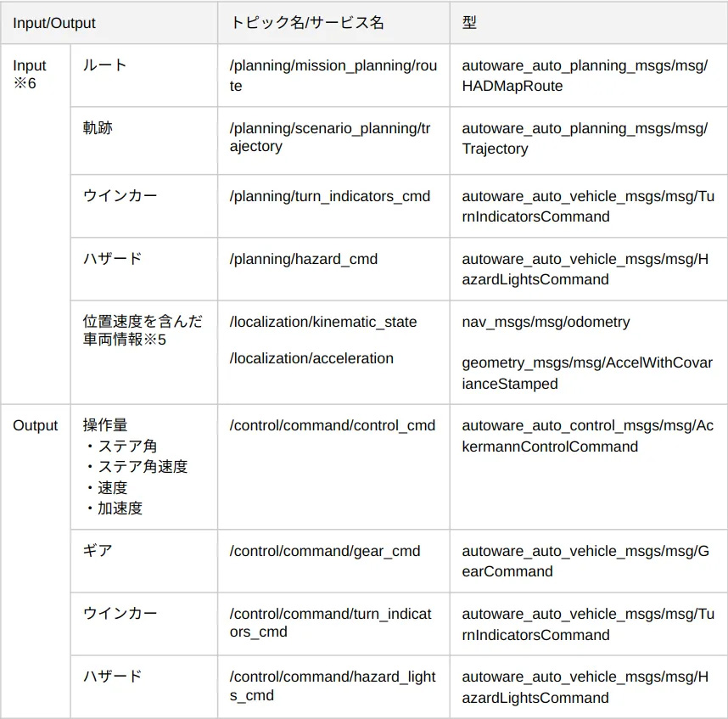The width and height of the screenshot is (728, 719).
Task: Select /control/command/hazard_lights_cmd topic text
Action: (x=333, y=686)
